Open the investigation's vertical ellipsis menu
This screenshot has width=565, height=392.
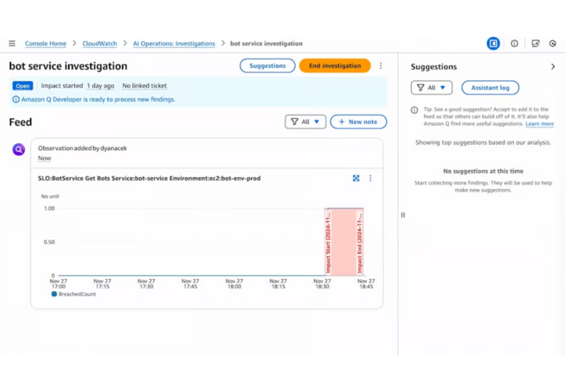click(381, 65)
